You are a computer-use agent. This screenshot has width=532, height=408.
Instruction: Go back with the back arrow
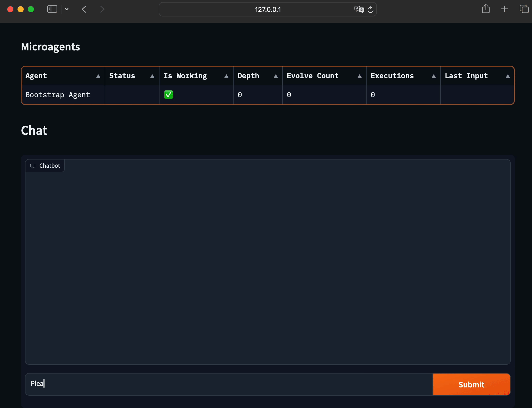click(x=84, y=9)
